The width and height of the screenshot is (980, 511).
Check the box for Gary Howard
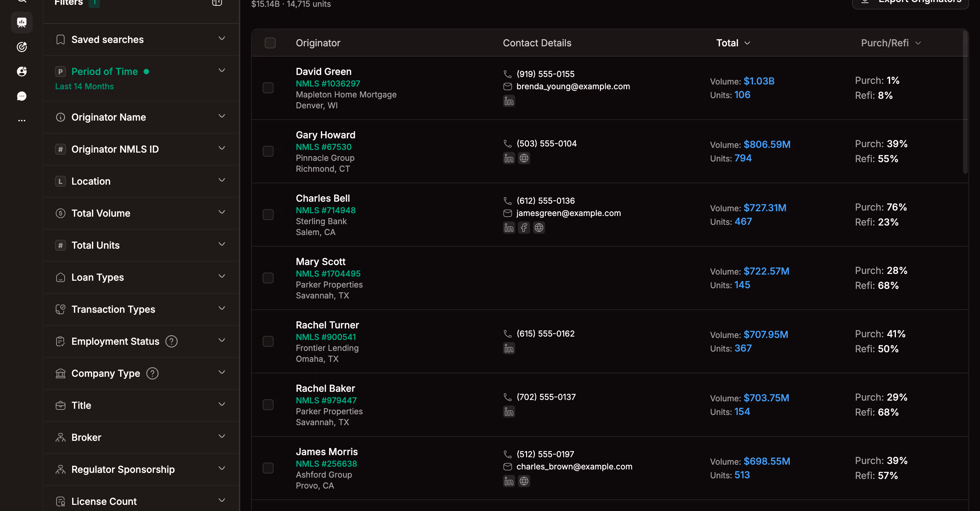tap(268, 151)
